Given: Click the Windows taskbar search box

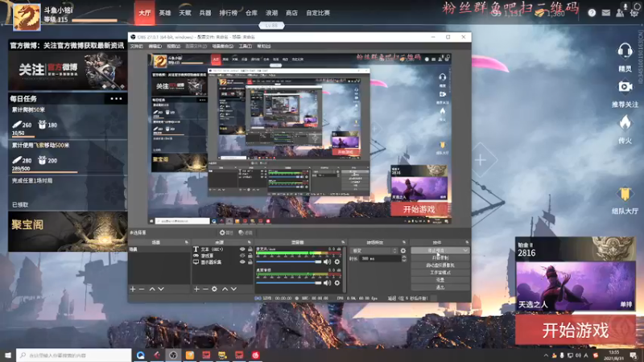Looking at the screenshot, I should tap(74, 355).
